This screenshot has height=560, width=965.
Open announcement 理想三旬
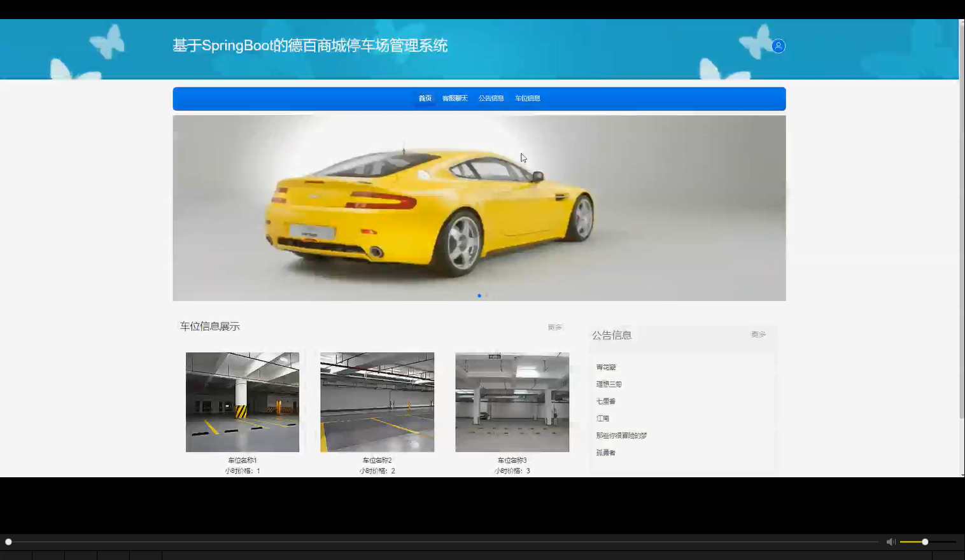609,384
